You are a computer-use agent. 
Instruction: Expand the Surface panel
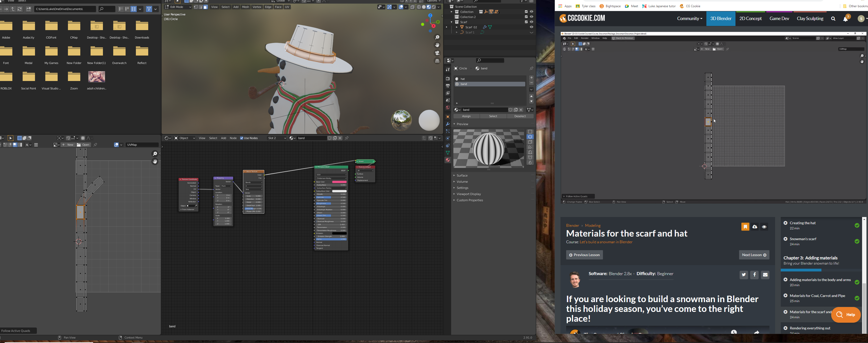pos(462,176)
